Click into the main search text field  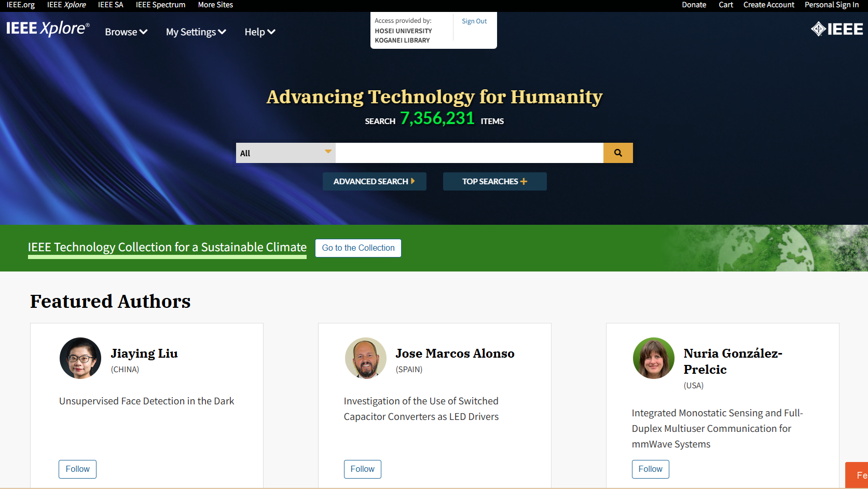[x=470, y=153]
